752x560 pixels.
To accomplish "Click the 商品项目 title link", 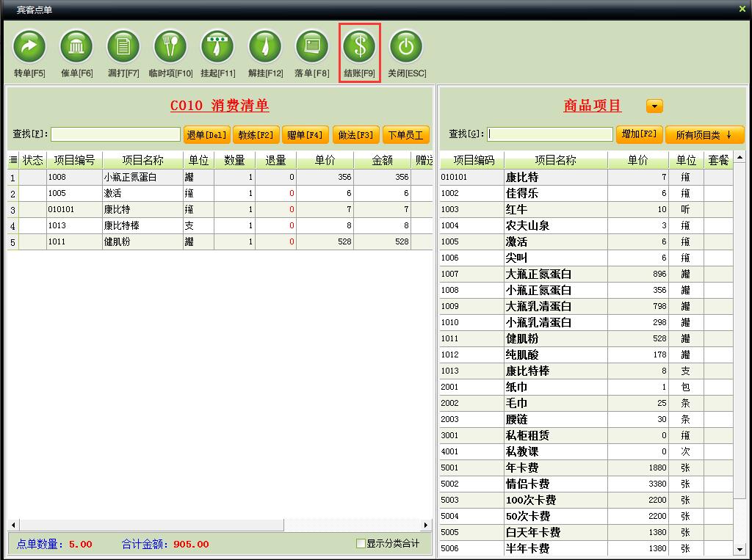I will [x=593, y=106].
